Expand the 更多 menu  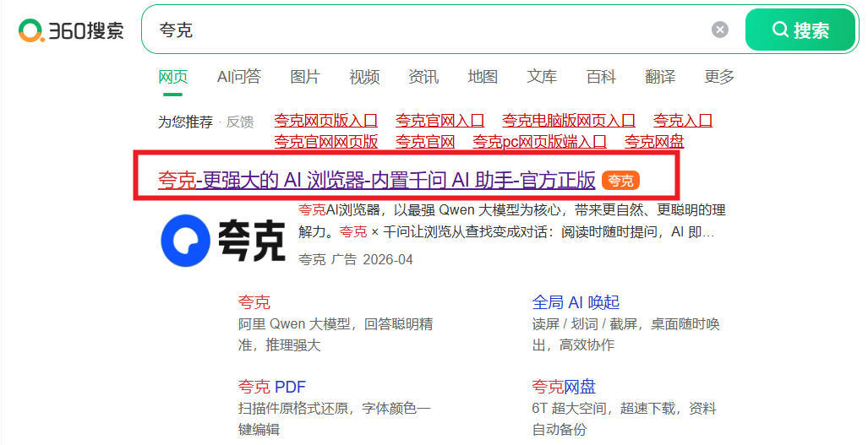(x=719, y=77)
